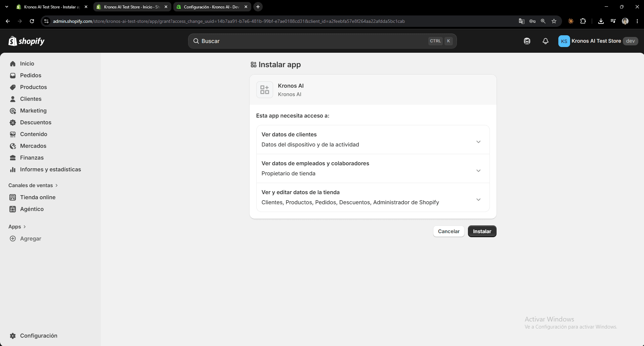Viewport: 644px width, 346px height.
Task: Click the address bar URL
Action: pos(229,21)
